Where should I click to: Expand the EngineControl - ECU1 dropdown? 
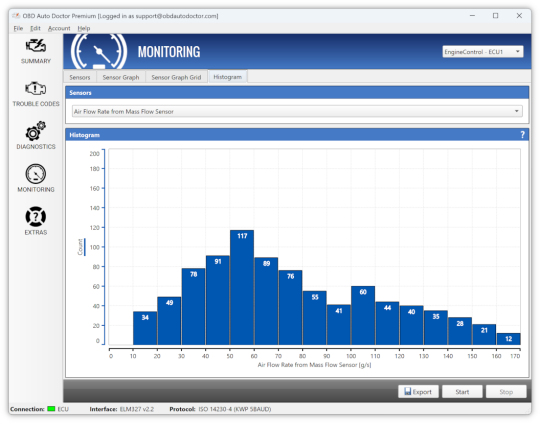pyautogui.click(x=482, y=52)
